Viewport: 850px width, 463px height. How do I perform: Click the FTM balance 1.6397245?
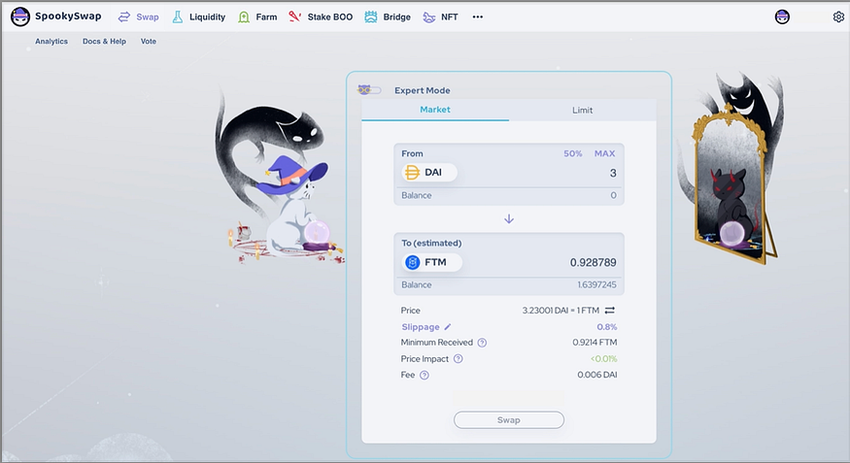click(x=596, y=285)
